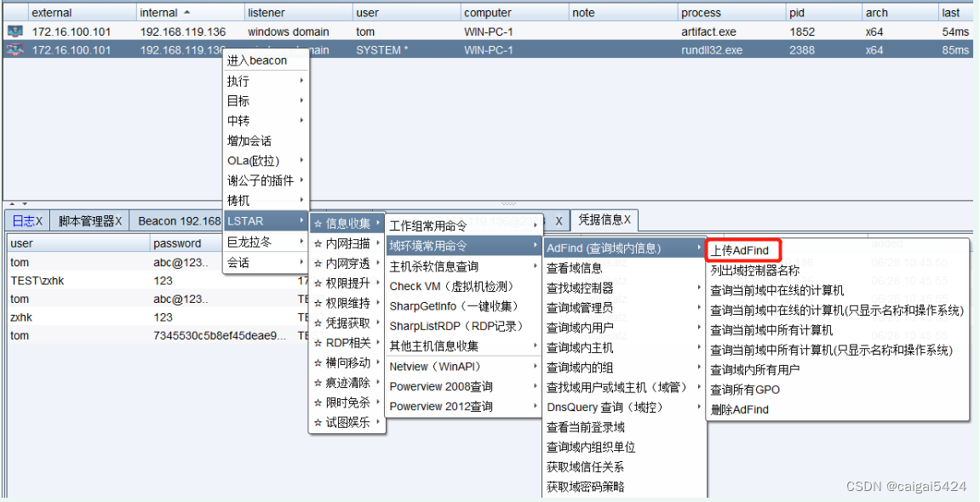Expand Powerview 2012查询 submenu
This screenshot has height=502, width=980.
[x=463, y=407]
